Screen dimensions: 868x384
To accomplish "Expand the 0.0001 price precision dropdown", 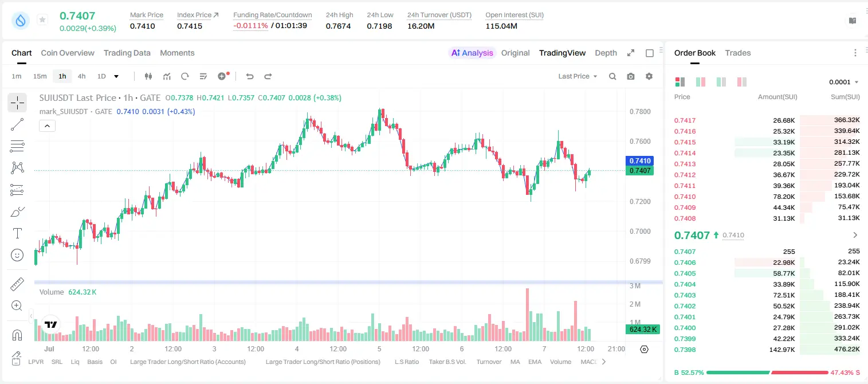I will coord(844,82).
